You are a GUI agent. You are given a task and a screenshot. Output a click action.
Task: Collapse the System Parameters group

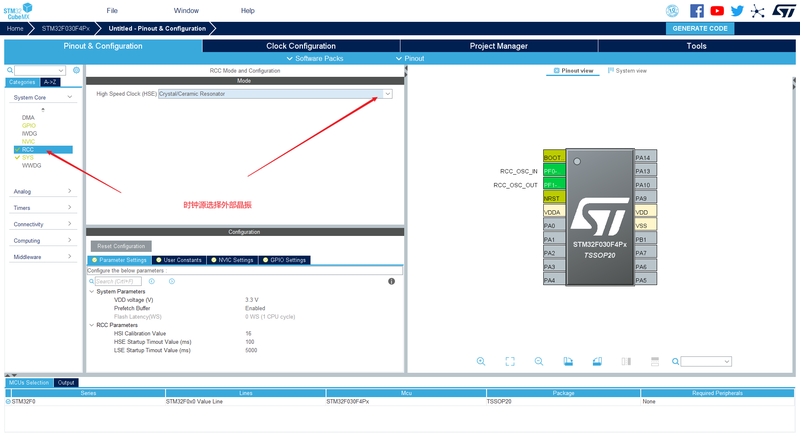tap(92, 292)
